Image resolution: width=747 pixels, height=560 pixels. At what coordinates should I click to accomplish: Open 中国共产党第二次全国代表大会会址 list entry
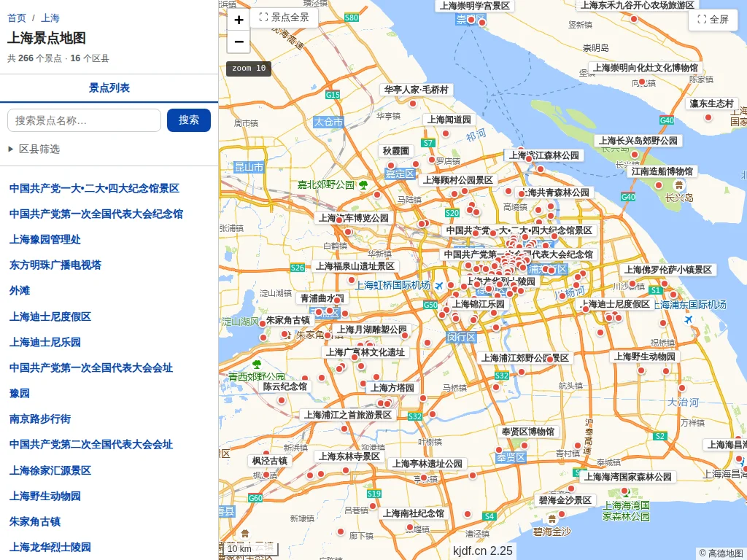pos(91,444)
